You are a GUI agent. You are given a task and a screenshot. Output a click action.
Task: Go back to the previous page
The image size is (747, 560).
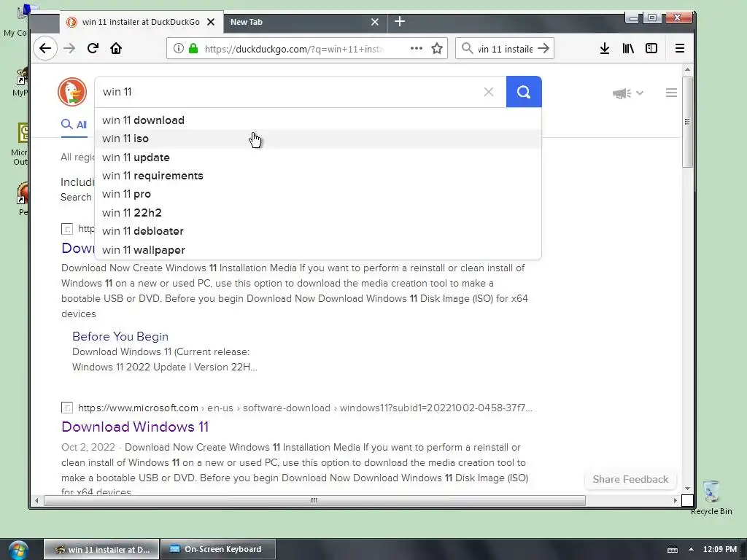45,48
